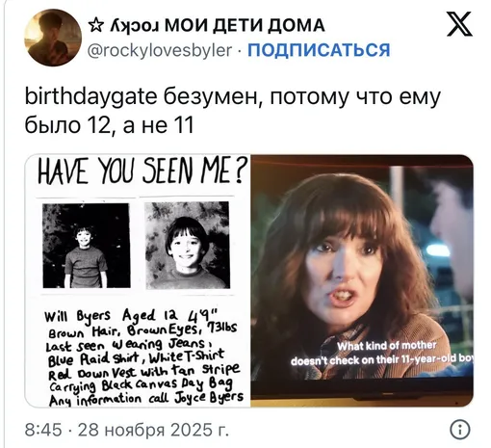Image resolution: width=491 pixels, height=448 pixels.
Task: Click the 'Any information call Joyce Byers' line
Action: (146, 399)
